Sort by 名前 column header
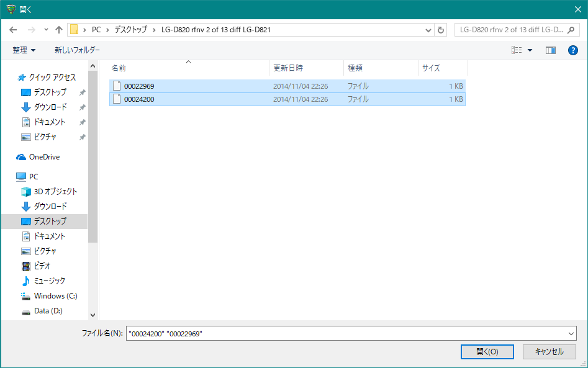This screenshot has height=368, width=588. 119,68
